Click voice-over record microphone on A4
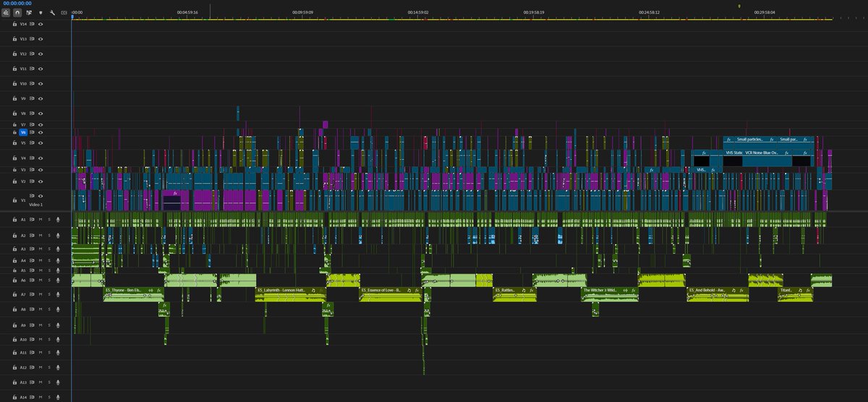This screenshot has height=402, width=868. [x=58, y=260]
